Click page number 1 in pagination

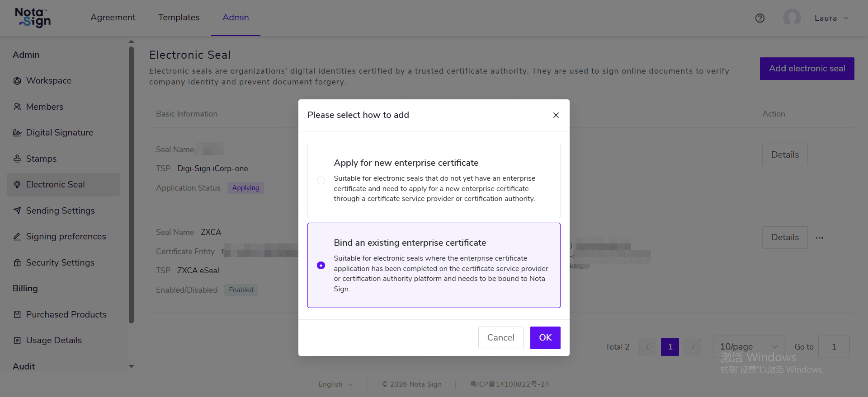(x=670, y=347)
